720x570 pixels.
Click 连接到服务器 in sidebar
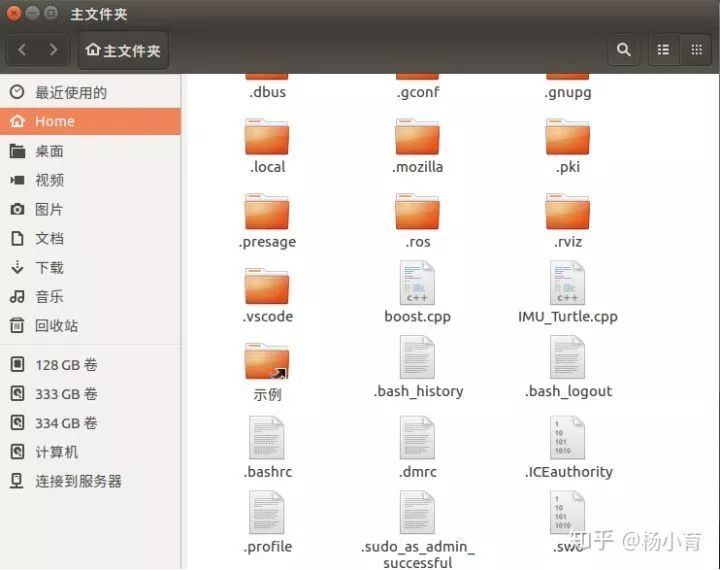(x=78, y=481)
